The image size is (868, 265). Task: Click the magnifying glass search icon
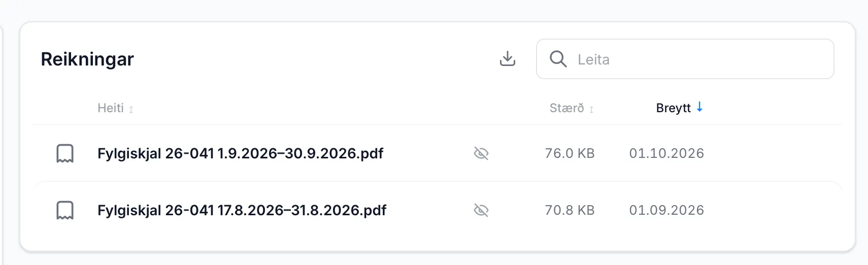point(558,59)
